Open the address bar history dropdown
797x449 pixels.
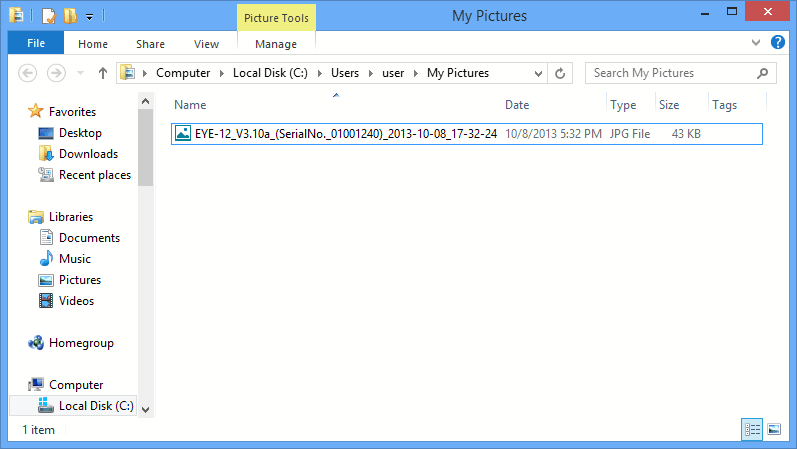538,74
